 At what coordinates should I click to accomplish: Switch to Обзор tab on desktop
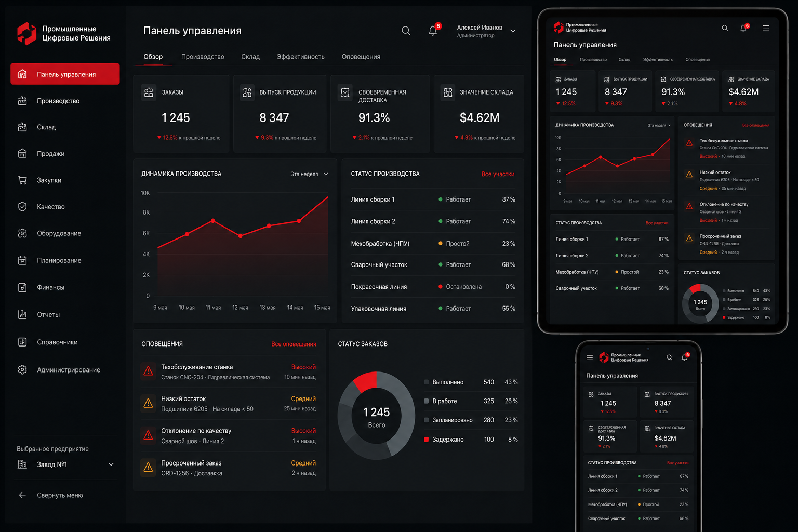153,57
